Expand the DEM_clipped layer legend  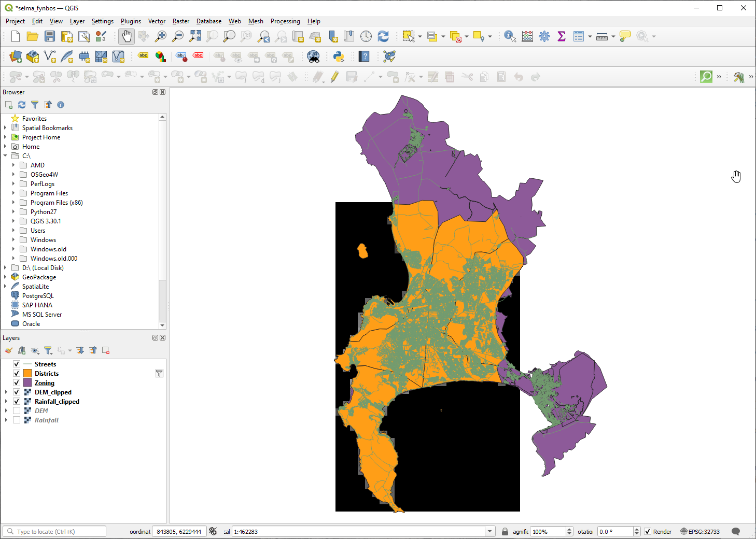pyautogui.click(x=6, y=392)
